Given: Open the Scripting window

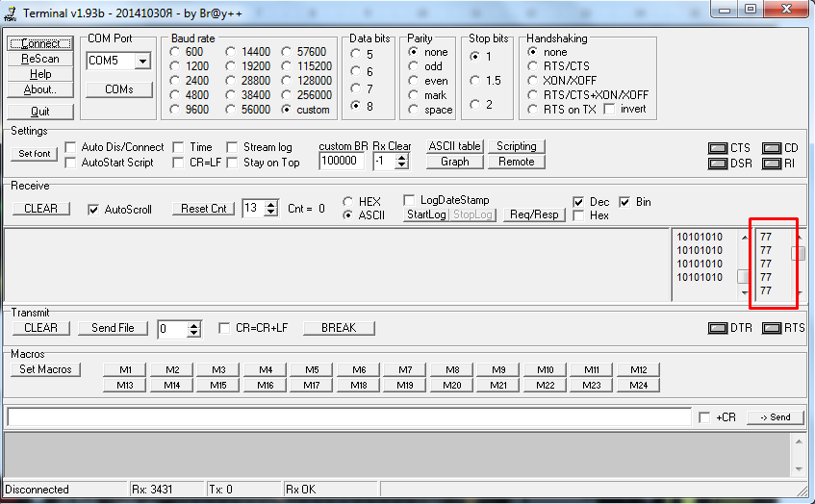Looking at the screenshot, I should pyautogui.click(x=517, y=146).
